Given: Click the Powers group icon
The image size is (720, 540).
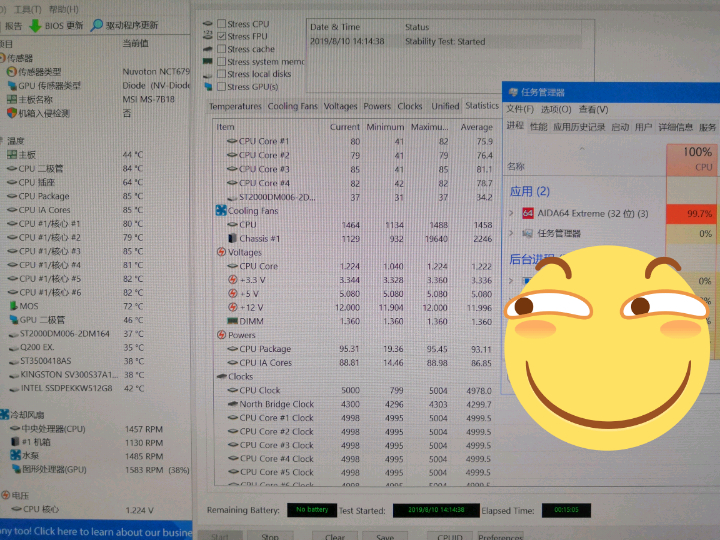Looking at the screenshot, I should click(x=222, y=335).
